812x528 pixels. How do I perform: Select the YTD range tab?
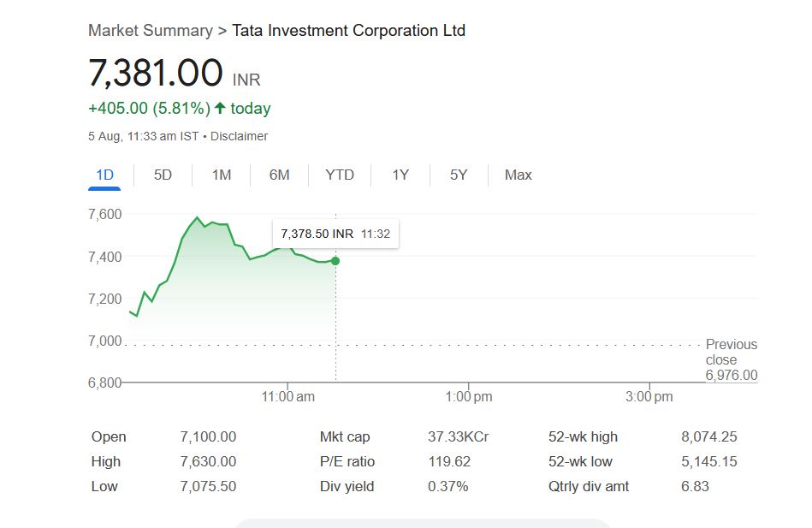tap(340, 175)
